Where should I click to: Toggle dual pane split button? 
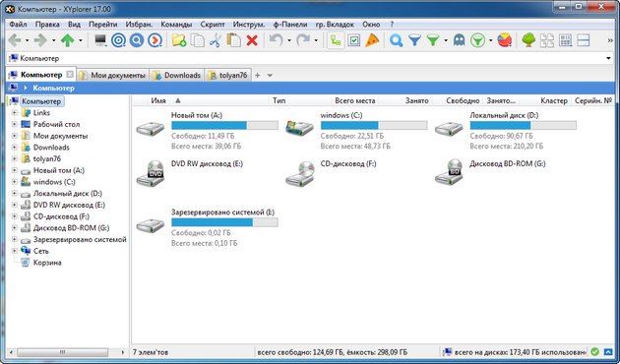[x=584, y=40]
